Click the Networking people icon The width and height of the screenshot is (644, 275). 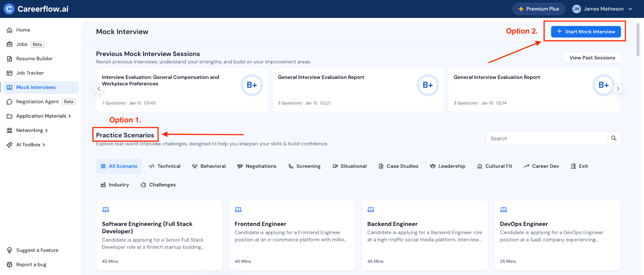10,130
